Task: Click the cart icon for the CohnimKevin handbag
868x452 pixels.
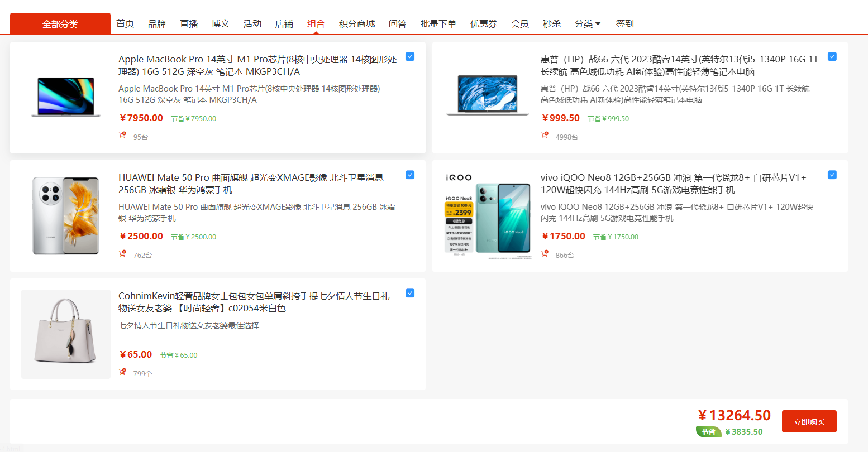Action: 122,372
